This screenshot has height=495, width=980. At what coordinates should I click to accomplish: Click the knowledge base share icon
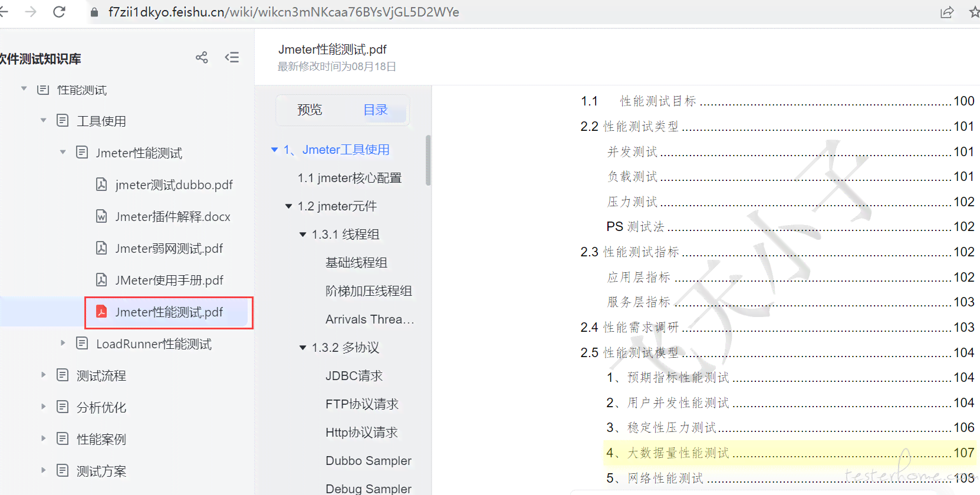(x=202, y=57)
